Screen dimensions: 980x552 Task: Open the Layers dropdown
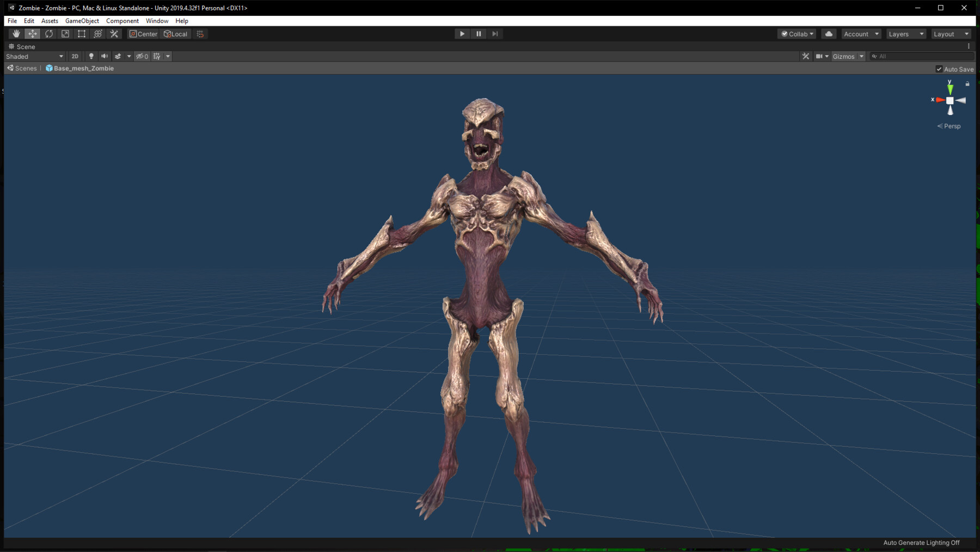click(905, 33)
